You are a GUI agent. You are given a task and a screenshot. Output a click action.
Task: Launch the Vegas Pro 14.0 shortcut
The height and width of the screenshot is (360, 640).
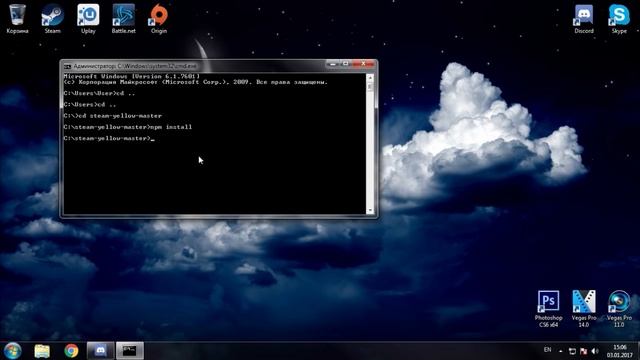coord(584,309)
